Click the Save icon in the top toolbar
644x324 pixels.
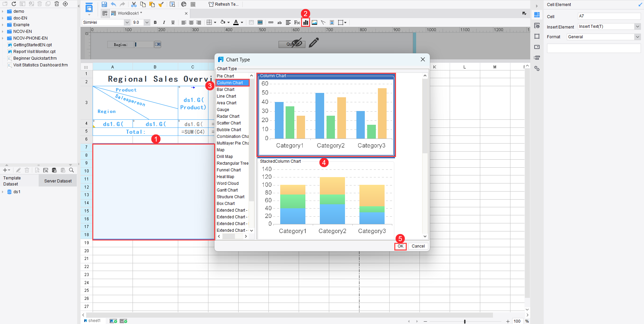[104, 4]
